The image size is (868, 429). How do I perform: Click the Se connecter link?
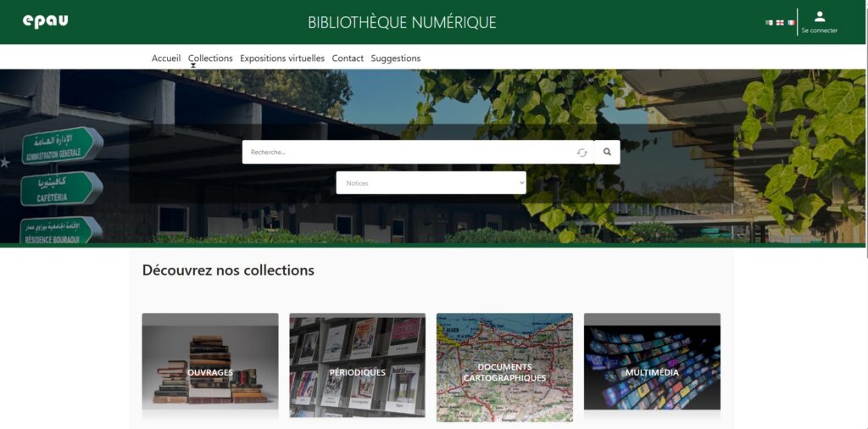point(820,31)
